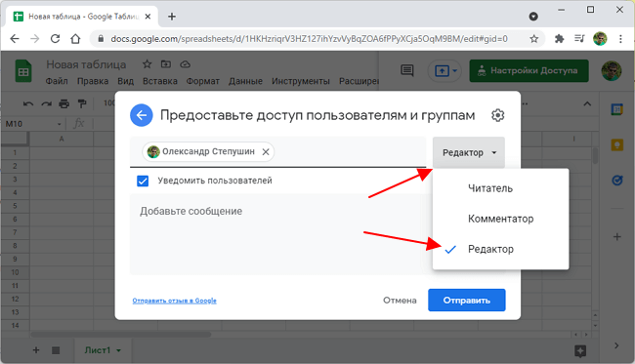
Task: View cloud save status icon
Action: point(185,64)
